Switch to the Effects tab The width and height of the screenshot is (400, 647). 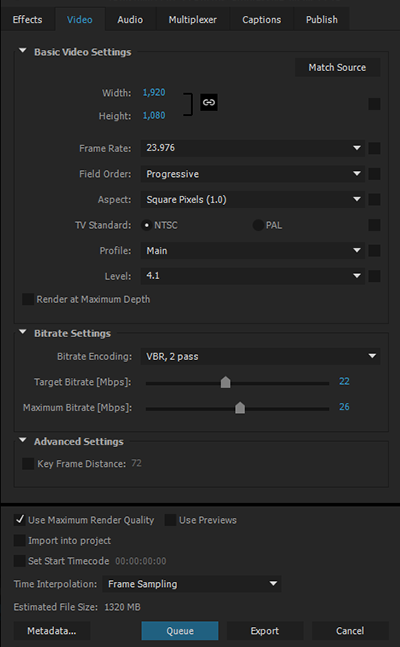[x=27, y=19]
